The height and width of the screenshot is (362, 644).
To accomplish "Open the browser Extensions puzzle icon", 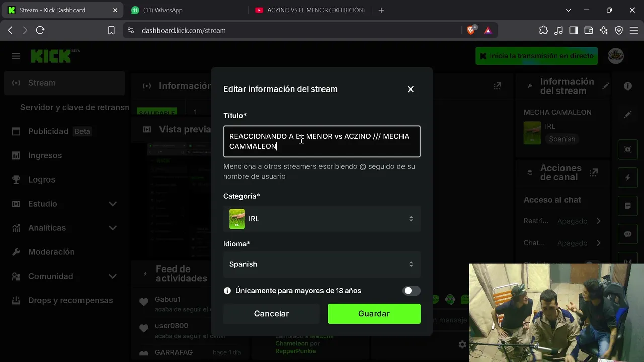I will [543, 30].
